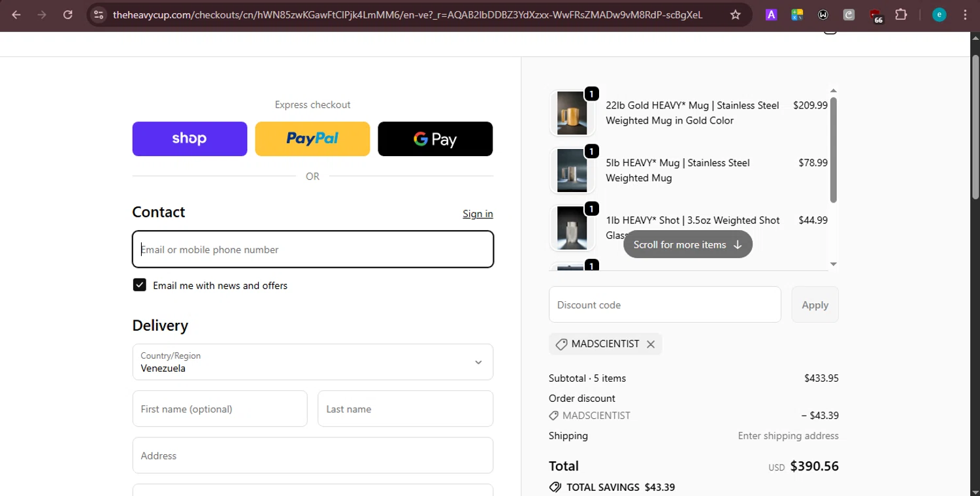Click the order discount amount − $43.39
This screenshot has width=980, height=496.
tap(820, 416)
